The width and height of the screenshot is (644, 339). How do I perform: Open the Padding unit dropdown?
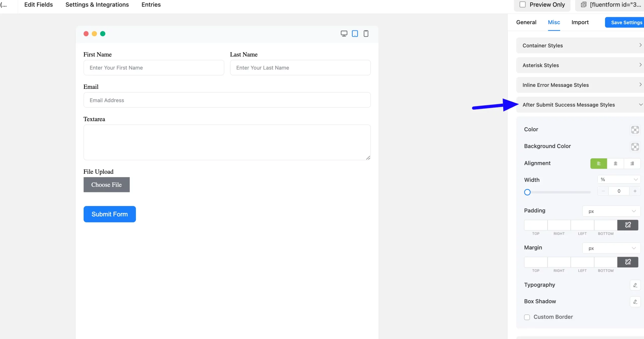[611, 211]
